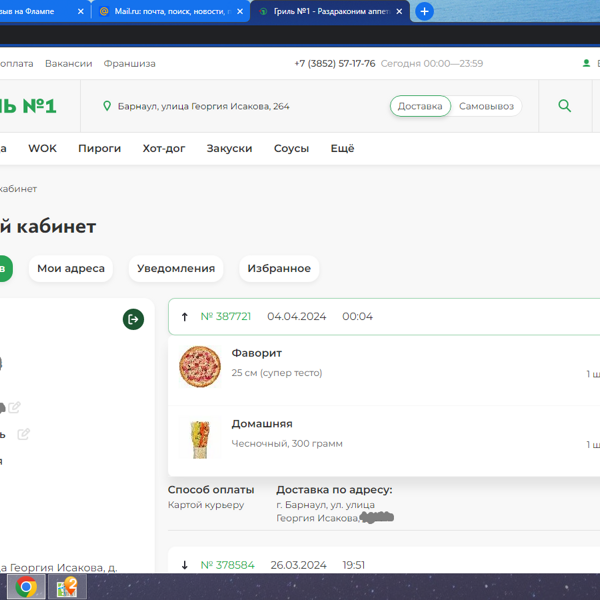Change the address Барнаул, улица Георгия Исакова, 264
Image resolution: width=600 pixels, height=600 pixels.
[203, 106]
